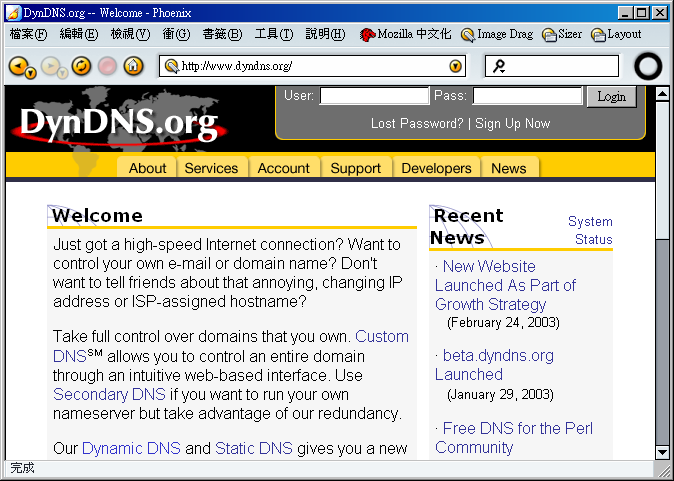Open the Forward button history dropdown
This screenshot has width=674, height=481.
(63, 74)
